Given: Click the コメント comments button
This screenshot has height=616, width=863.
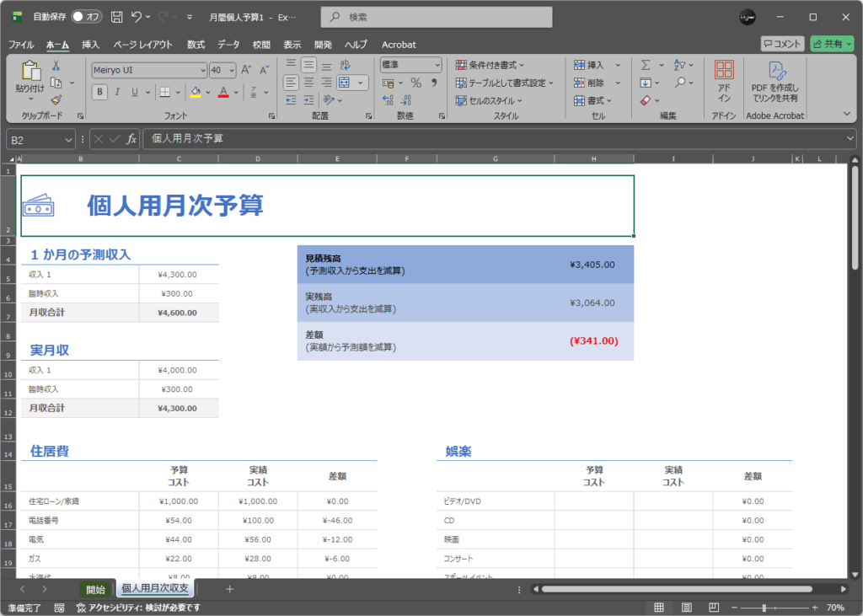Looking at the screenshot, I should pyautogui.click(x=781, y=44).
